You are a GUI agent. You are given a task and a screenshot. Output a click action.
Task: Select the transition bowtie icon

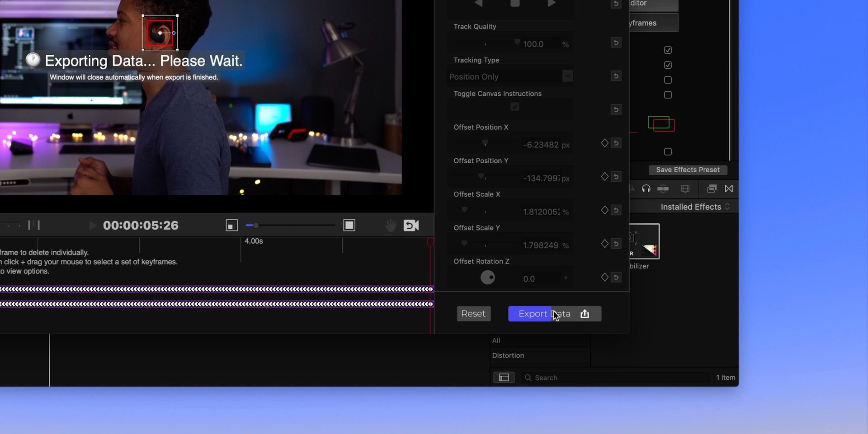(x=729, y=189)
